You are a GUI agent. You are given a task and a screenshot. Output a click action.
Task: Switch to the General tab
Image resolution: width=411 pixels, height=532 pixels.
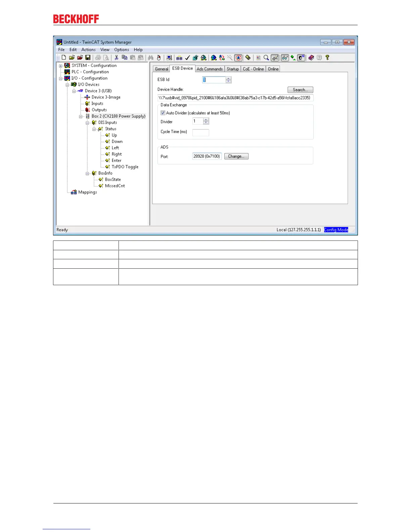[x=162, y=69]
